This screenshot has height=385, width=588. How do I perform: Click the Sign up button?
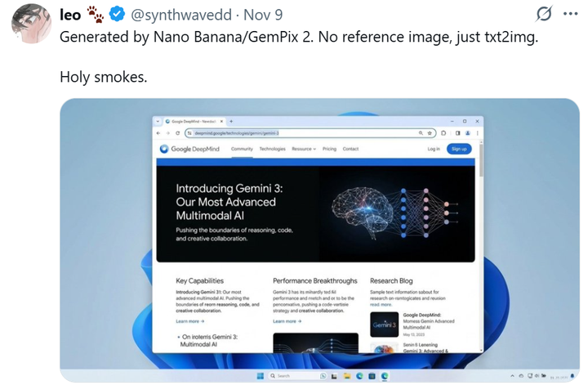[459, 149]
